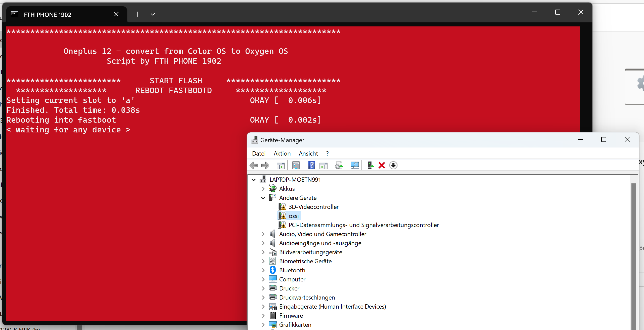This screenshot has height=330, width=644.
Task: Click the Grafikkarten display adapter icon
Action: click(273, 324)
